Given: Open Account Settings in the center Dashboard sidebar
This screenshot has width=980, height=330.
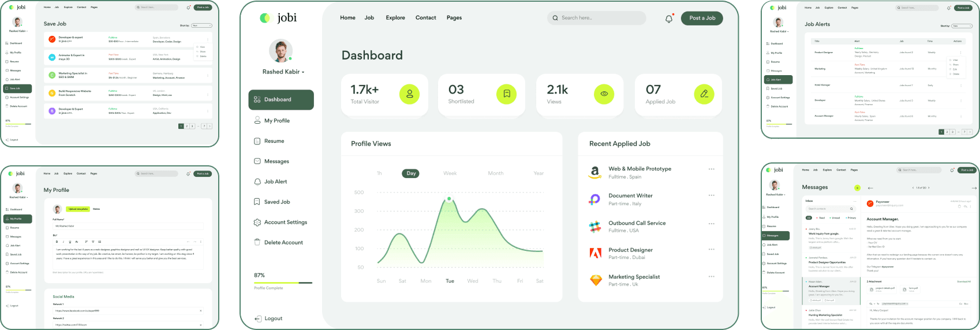Looking at the screenshot, I should 280,222.
